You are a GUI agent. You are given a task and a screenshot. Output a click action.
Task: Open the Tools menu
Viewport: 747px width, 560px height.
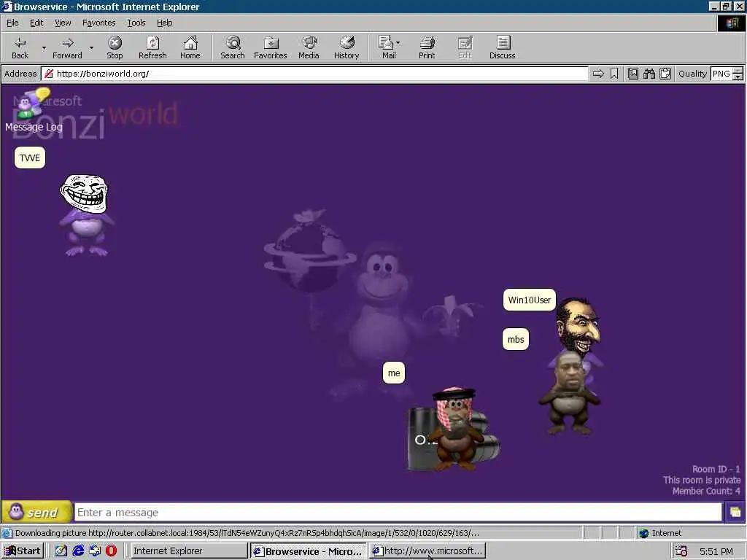[x=136, y=23]
